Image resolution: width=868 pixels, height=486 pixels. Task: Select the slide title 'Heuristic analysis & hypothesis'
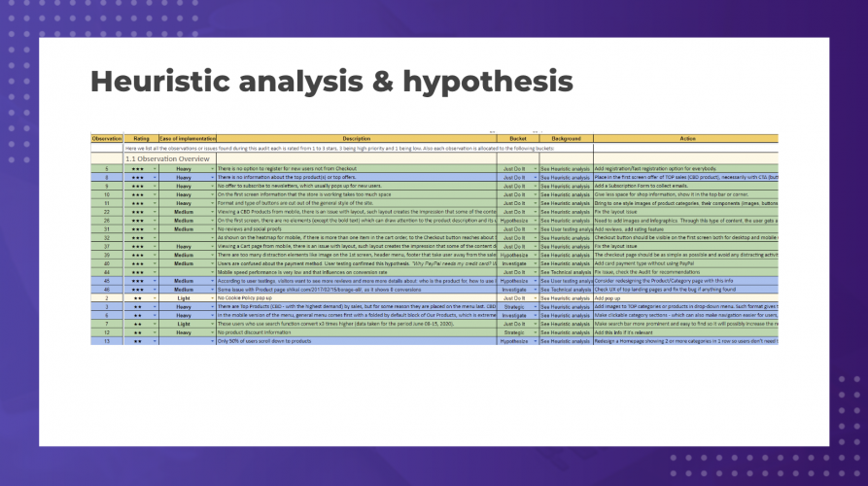click(331, 82)
